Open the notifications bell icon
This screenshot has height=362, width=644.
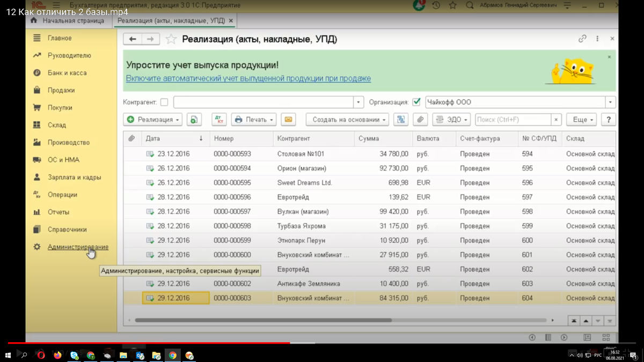[419, 5]
